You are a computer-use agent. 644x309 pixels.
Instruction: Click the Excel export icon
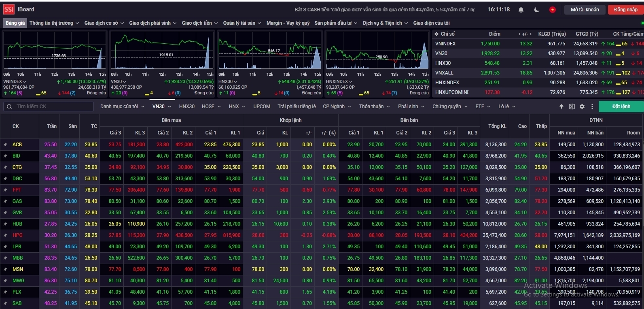(572, 107)
